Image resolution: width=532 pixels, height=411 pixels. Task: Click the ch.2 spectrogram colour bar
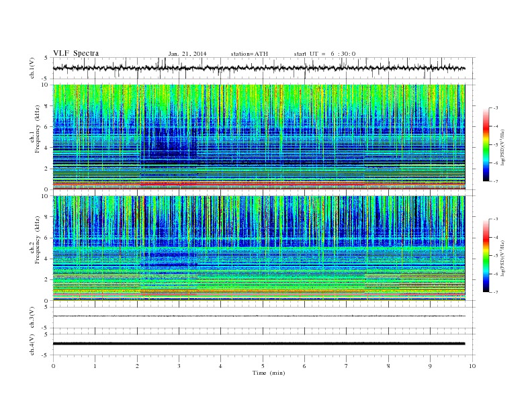click(486, 255)
